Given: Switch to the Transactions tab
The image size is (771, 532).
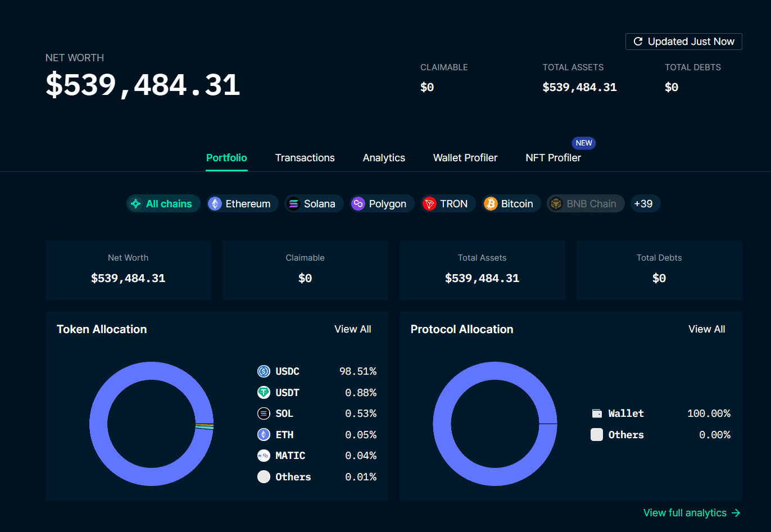Looking at the screenshot, I should point(305,158).
